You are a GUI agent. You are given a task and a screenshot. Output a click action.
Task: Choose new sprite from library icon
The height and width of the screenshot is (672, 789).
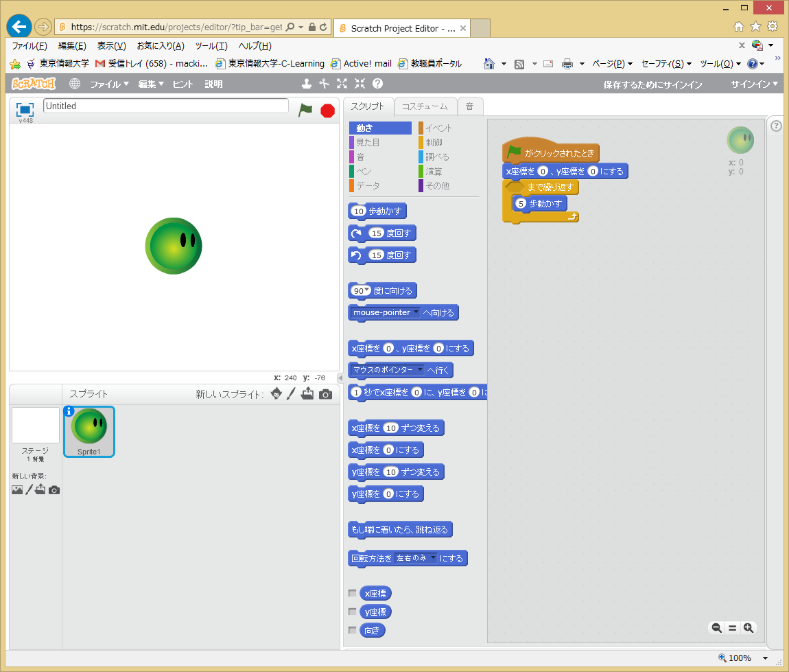276,393
